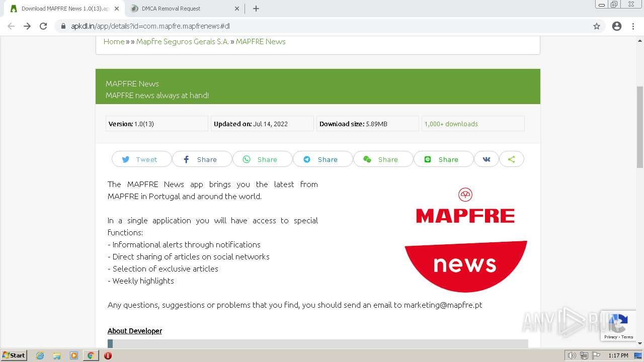Close the DMCA Removal Request tab
Image resolution: width=644 pixels, height=362 pixels.
tap(237, 9)
